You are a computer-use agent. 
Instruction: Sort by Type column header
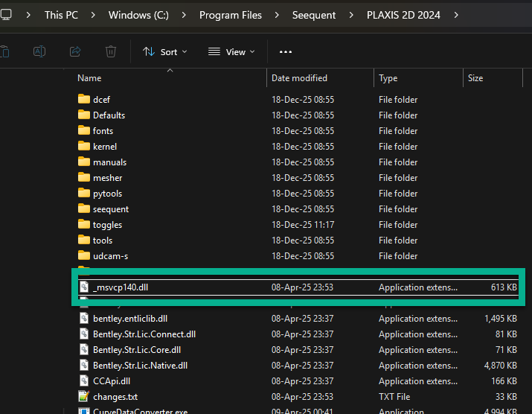(388, 78)
